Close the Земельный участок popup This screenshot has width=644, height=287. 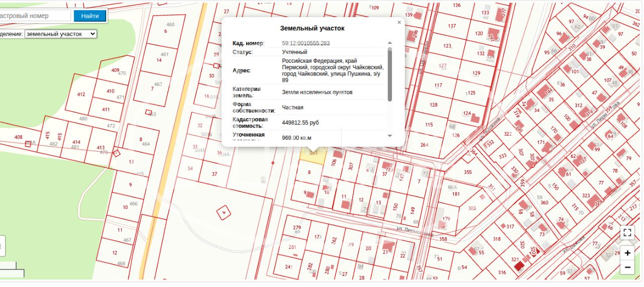coord(399,23)
